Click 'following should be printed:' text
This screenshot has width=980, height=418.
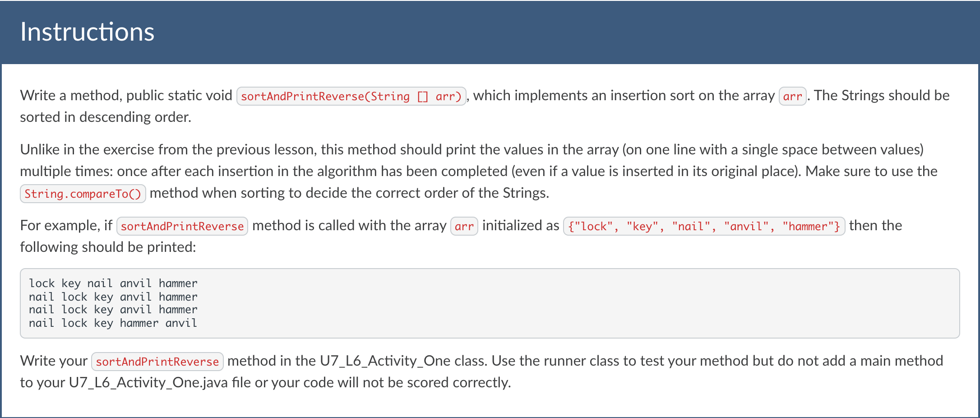pos(108,247)
